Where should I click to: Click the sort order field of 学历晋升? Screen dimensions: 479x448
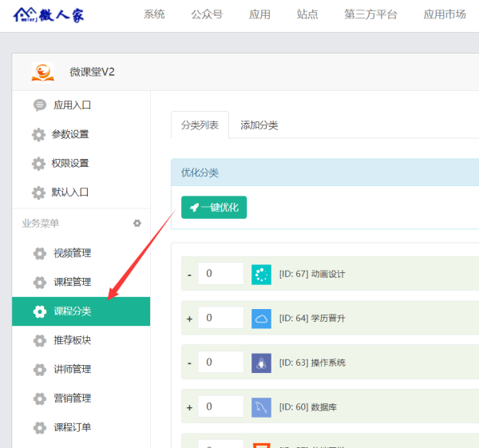tap(221, 318)
